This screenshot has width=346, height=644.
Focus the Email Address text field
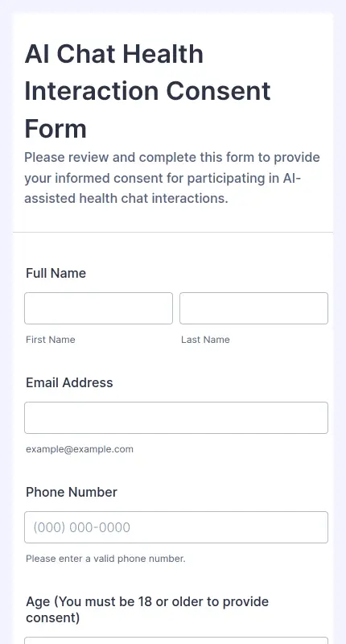[x=176, y=418]
